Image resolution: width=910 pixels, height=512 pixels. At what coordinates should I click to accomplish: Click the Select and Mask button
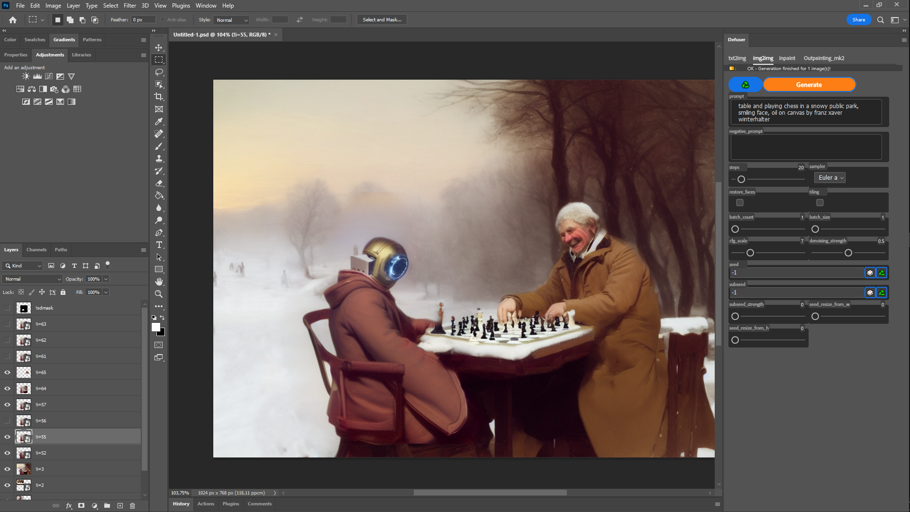(382, 20)
